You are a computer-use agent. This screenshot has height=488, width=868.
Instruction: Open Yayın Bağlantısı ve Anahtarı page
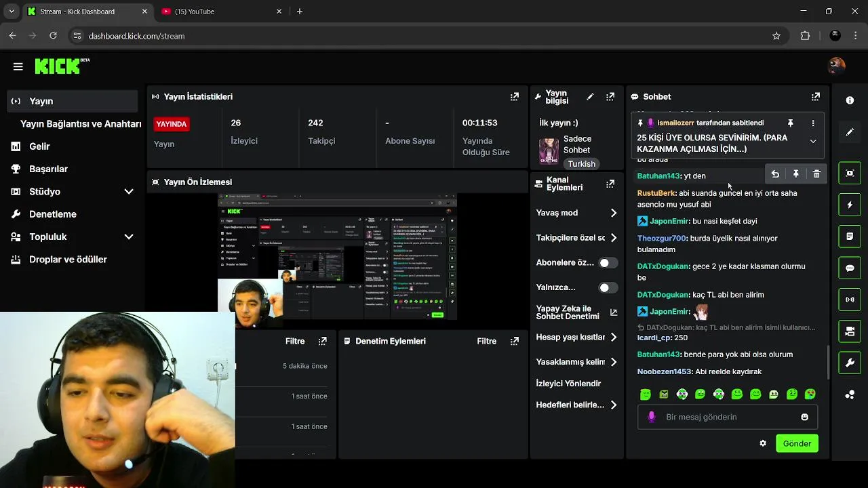(x=81, y=124)
